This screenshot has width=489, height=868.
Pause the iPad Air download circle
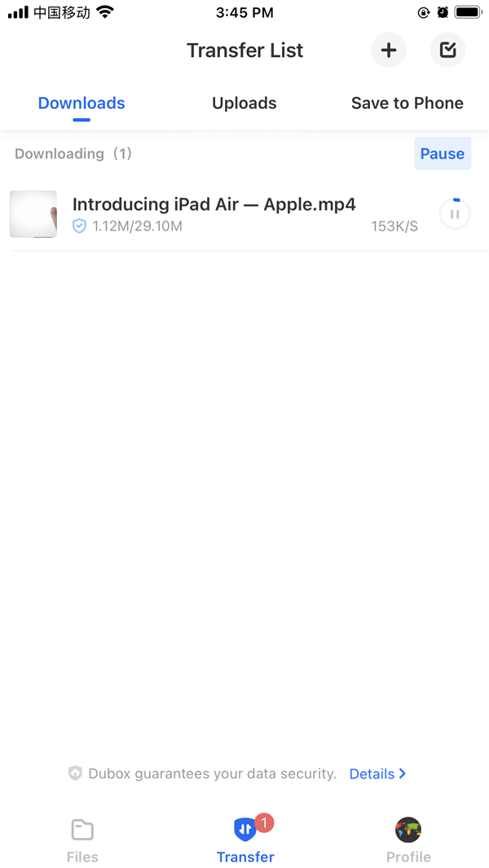tap(455, 214)
